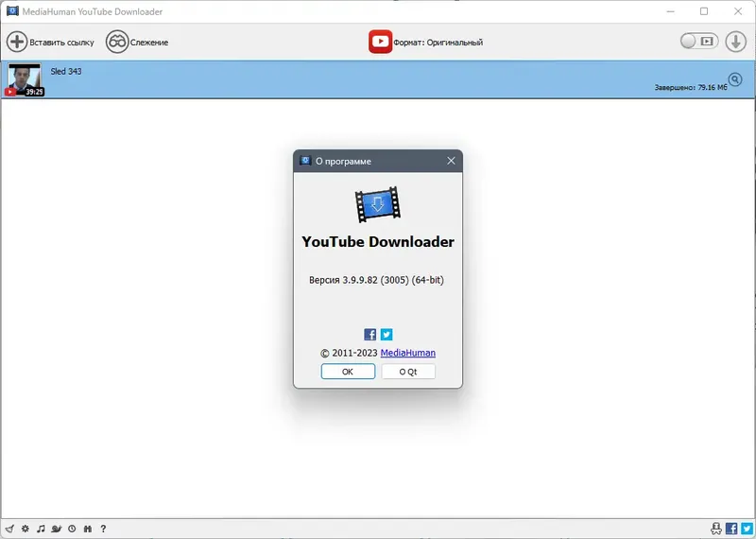Click the app icon in main title bar
The height and width of the screenshot is (539, 756).
click(12, 11)
